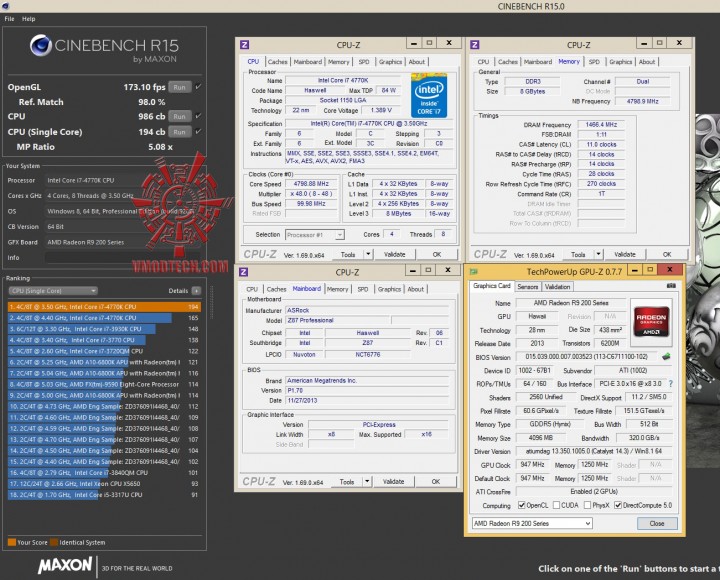Select ranking row 8 AMD FX-9590

(104, 384)
